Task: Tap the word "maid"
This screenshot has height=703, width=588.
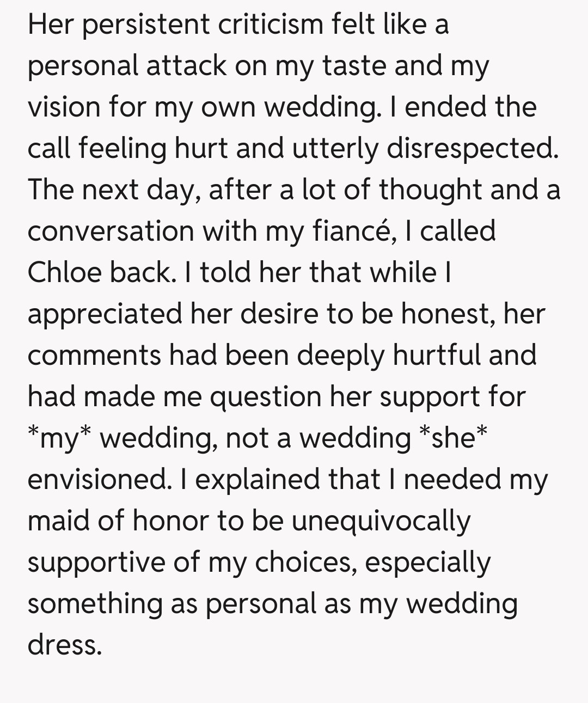Action: pyautogui.click(x=58, y=521)
